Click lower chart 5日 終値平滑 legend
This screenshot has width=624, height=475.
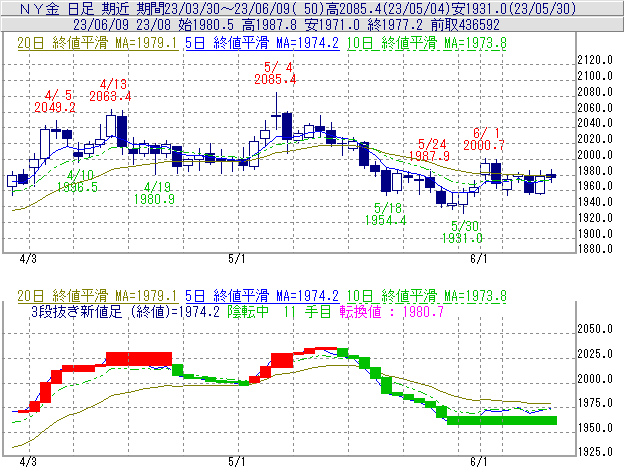coord(262,296)
